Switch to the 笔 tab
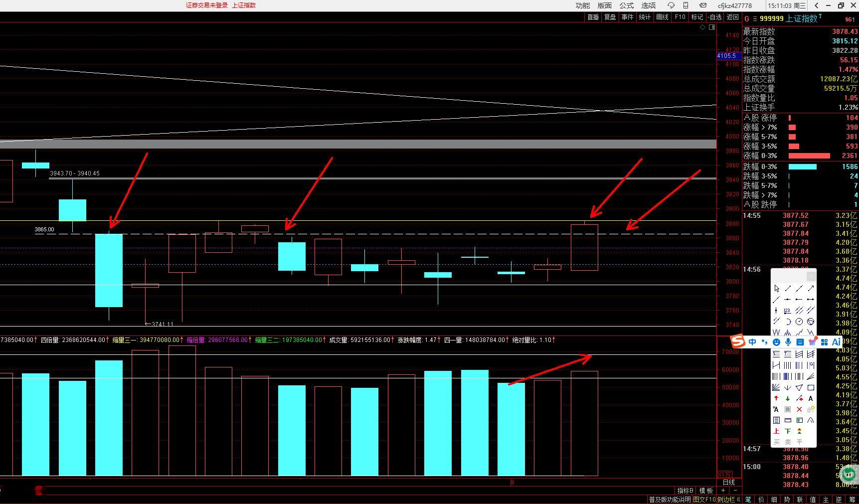 (x=748, y=500)
